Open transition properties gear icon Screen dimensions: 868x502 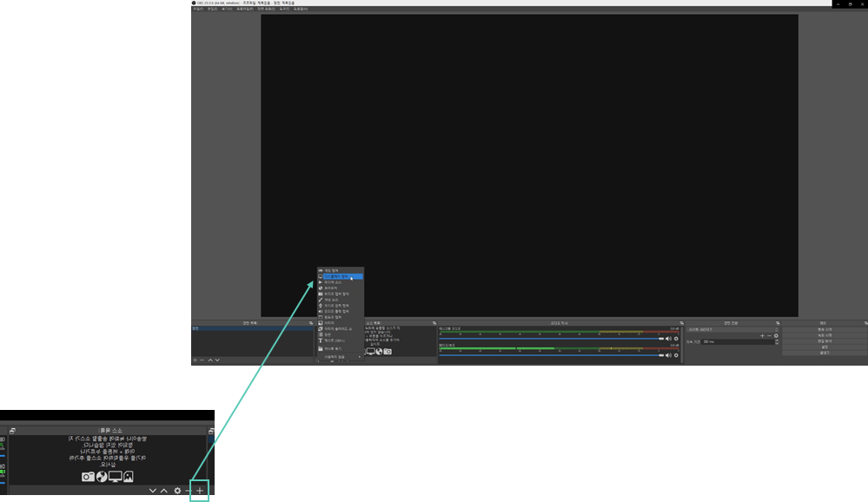click(x=776, y=336)
